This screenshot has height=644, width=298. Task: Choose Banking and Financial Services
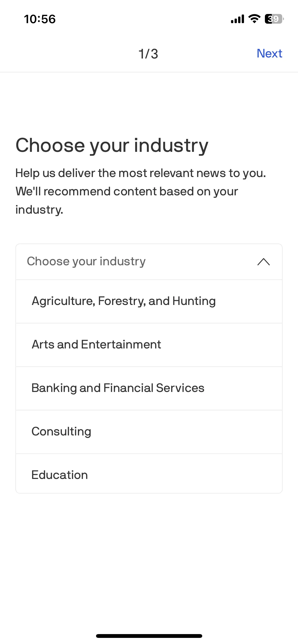tap(149, 388)
